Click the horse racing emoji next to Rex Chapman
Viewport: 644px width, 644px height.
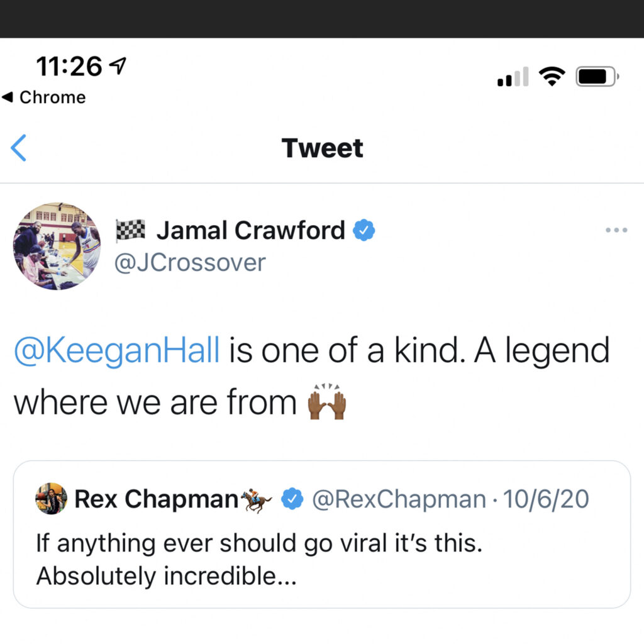click(x=257, y=499)
